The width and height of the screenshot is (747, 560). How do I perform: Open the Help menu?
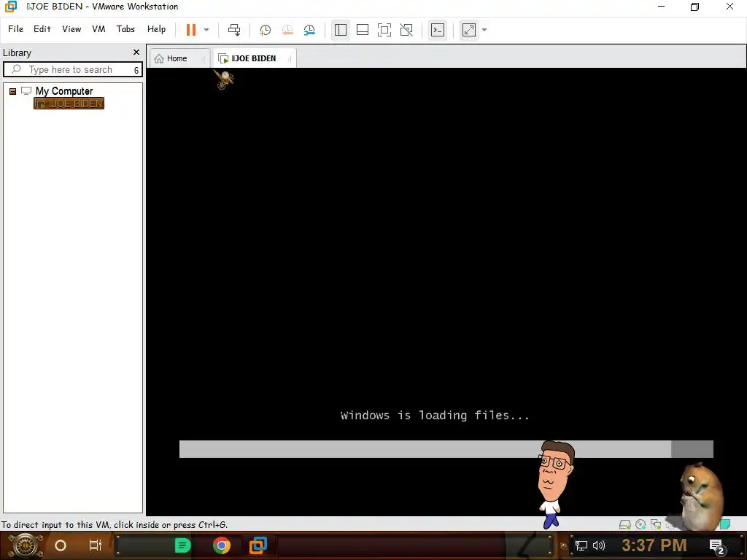coord(156,29)
